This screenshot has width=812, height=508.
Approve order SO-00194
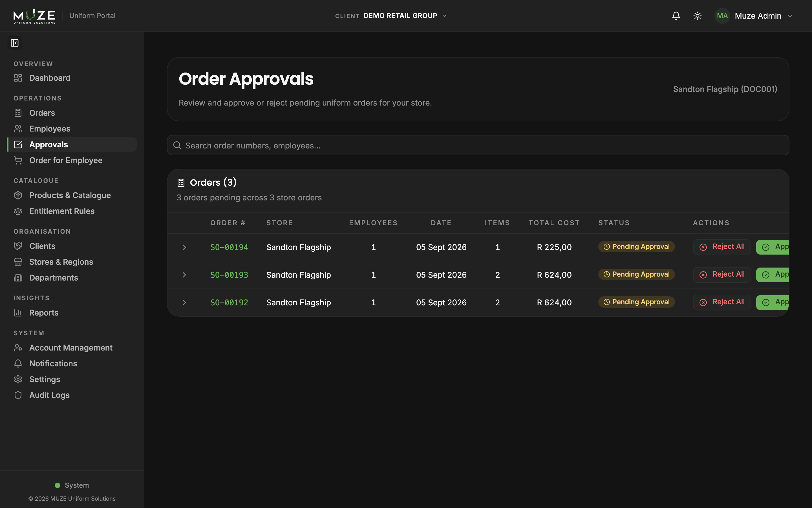pos(773,247)
